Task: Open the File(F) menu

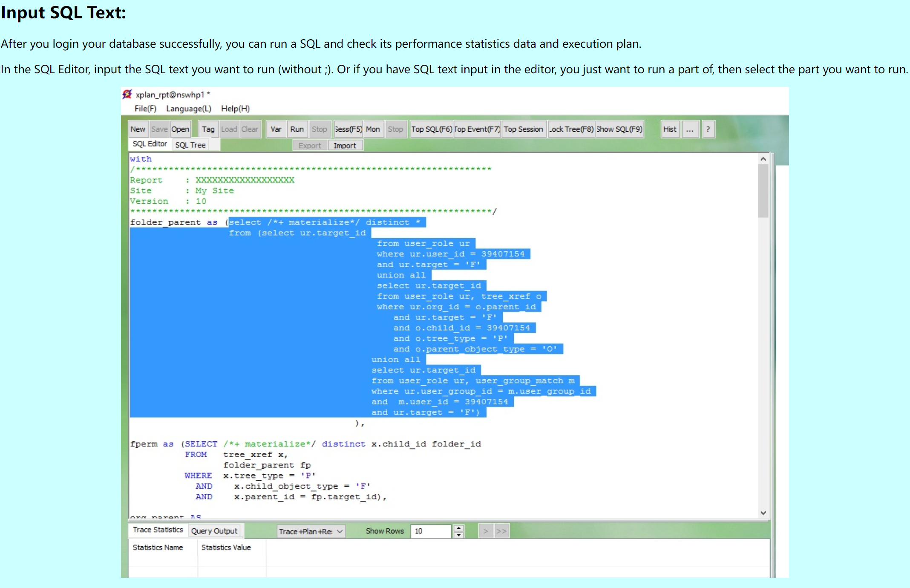Action: [x=145, y=108]
